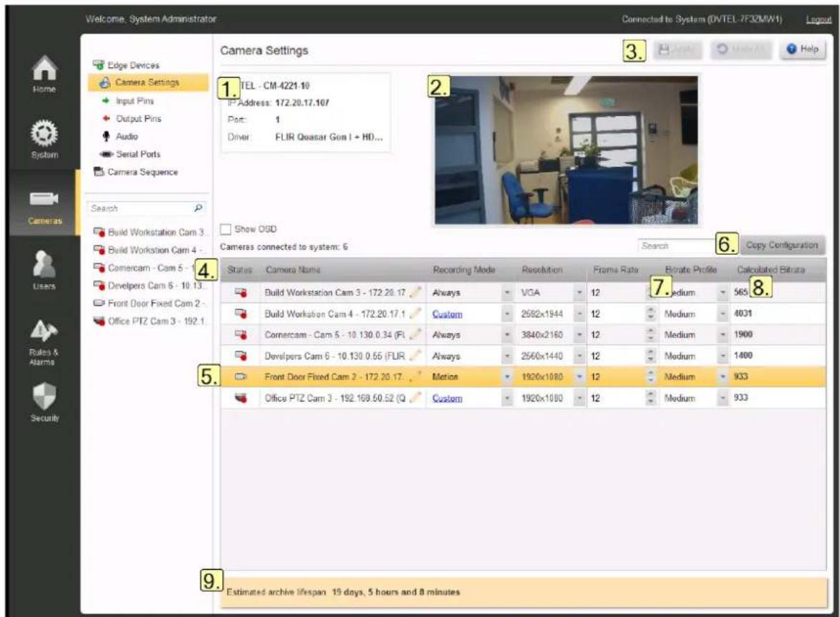Open Resolution dropdown showing 3840x2160
Viewport: 840px width, 617px height.
tap(579, 335)
